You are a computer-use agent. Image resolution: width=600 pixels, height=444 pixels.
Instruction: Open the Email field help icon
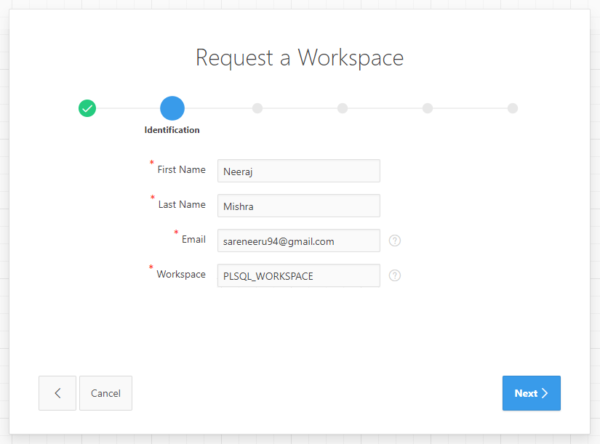coord(395,241)
